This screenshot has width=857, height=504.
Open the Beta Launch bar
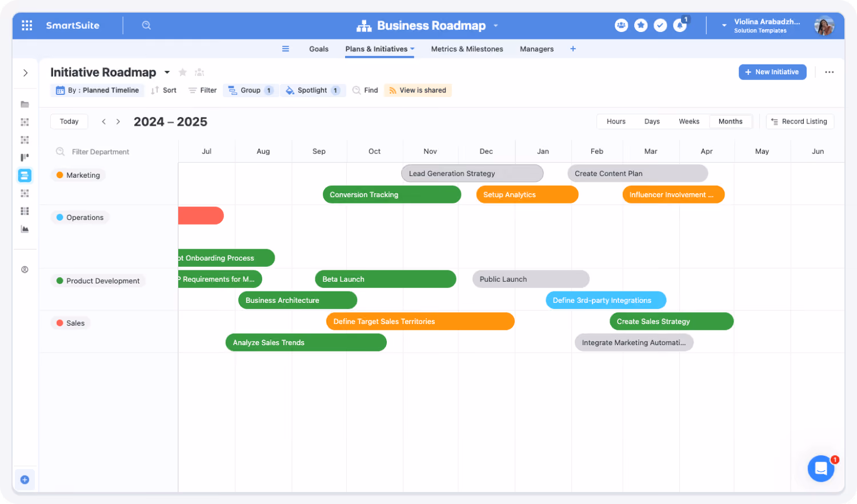[386, 279]
